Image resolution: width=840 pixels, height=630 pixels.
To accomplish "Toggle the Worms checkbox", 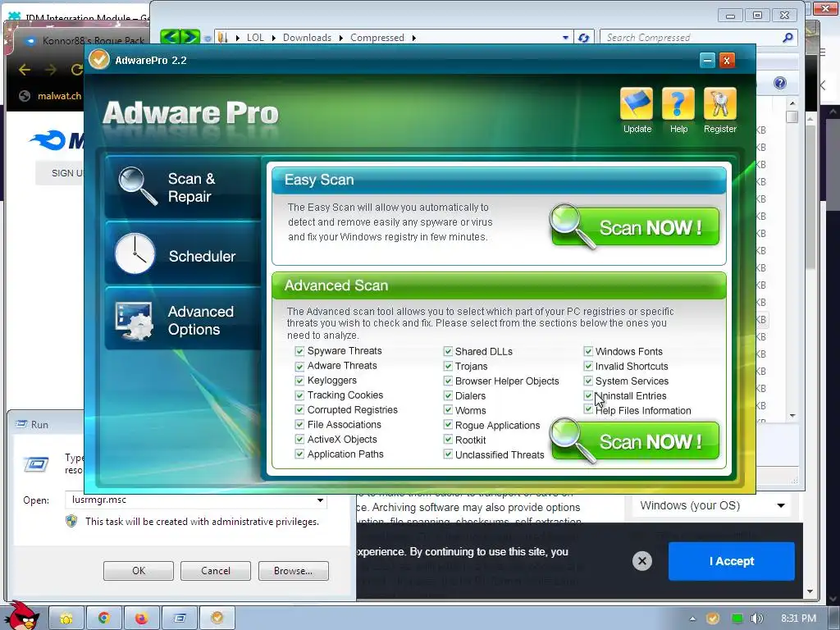I will pos(448,410).
